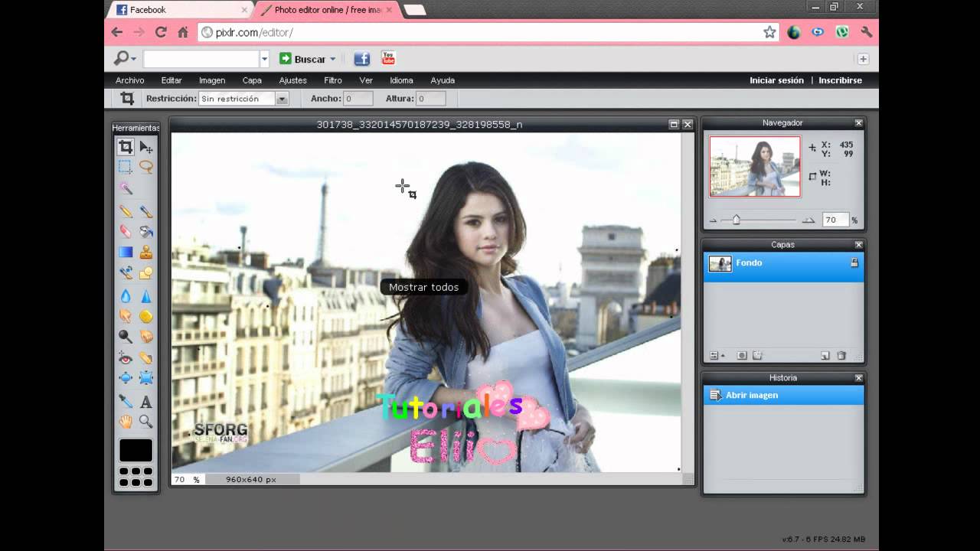
Task: Click the Altura height field
Action: point(430,99)
